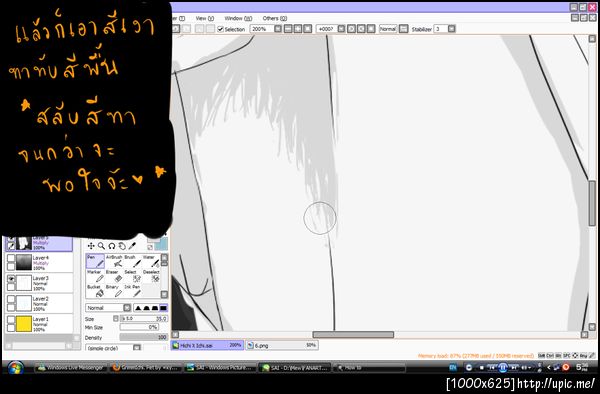The width and height of the screenshot is (600, 394).
Task: Toggle the Selection checkbox
Action: 220,29
